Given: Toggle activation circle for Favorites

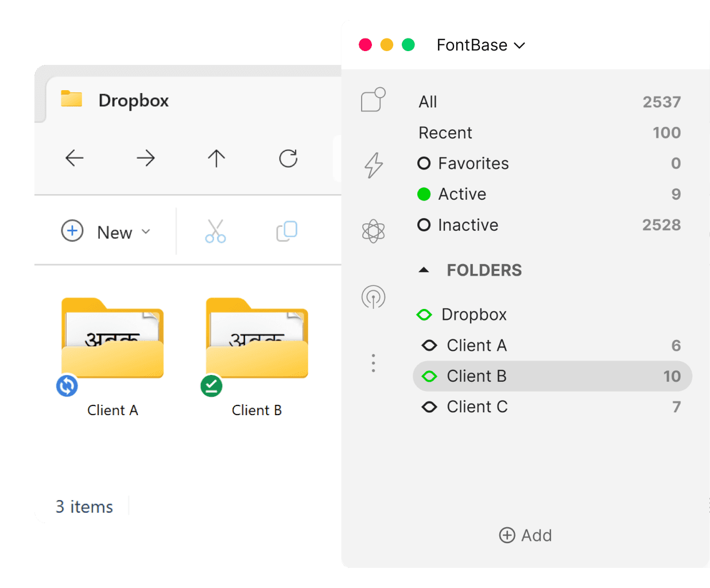Looking at the screenshot, I should pos(424,164).
